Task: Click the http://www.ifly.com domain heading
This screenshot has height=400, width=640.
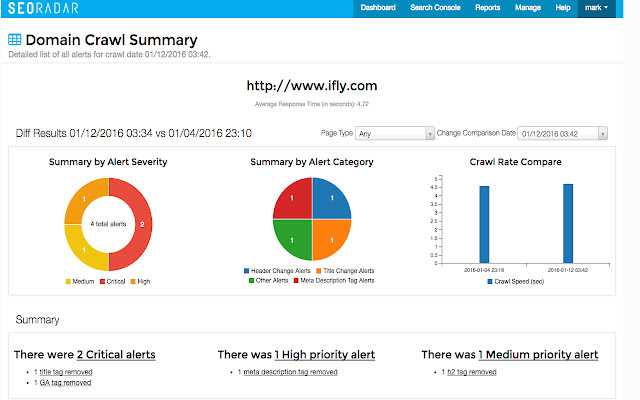Action: pos(312,86)
